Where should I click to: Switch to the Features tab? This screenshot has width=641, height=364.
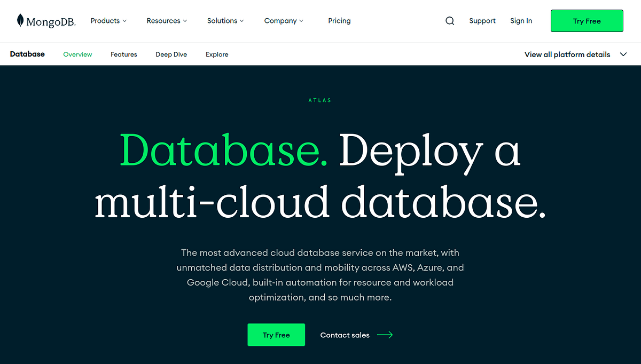point(123,54)
